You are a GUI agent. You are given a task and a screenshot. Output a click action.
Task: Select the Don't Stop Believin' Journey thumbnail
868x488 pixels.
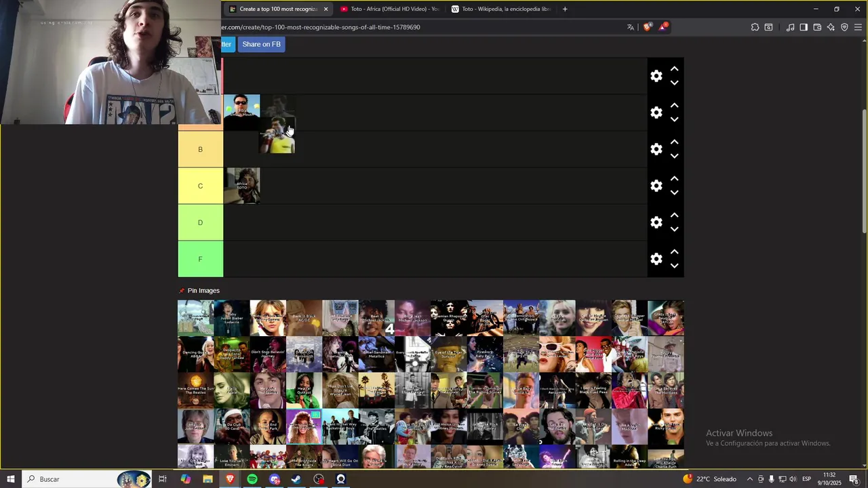tap(268, 354)
